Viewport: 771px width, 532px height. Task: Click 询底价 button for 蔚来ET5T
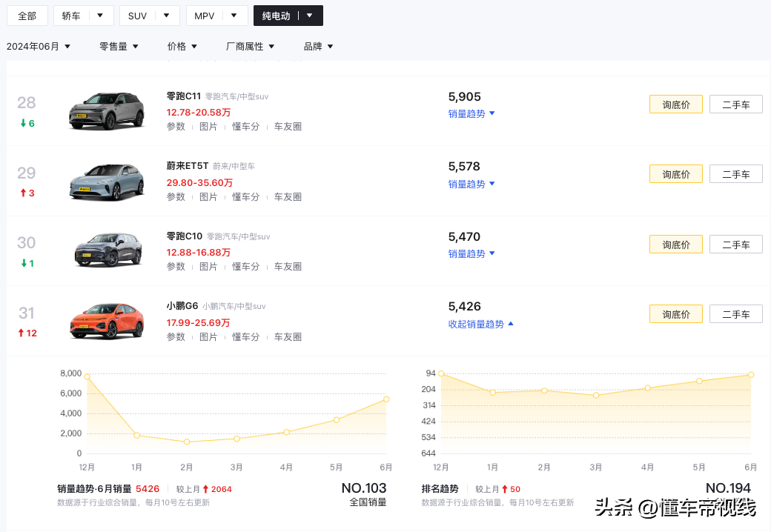click(x=675, y=174)
